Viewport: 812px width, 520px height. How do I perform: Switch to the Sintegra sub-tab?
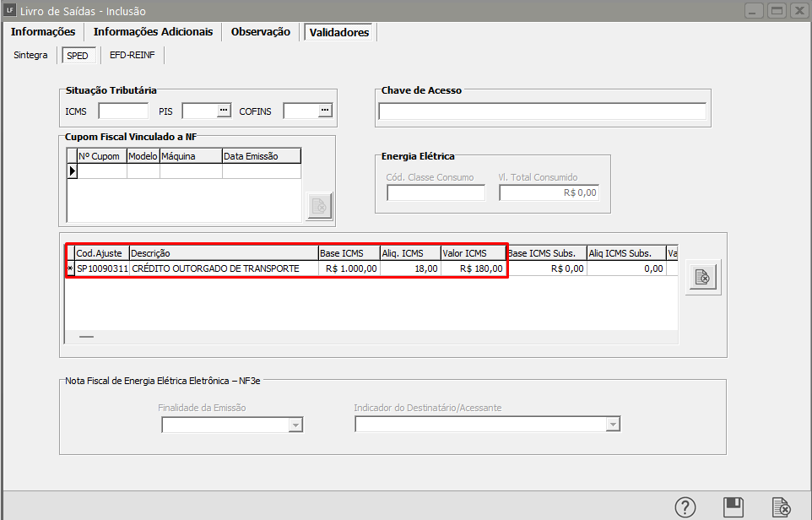tap(30, 56)
